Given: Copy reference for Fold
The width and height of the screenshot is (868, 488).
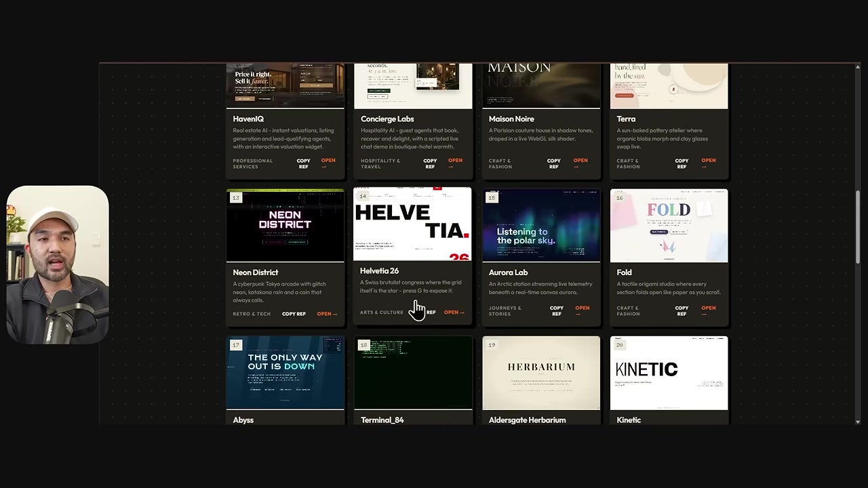Looking at the screenshot, I should (x=682, y=310).
